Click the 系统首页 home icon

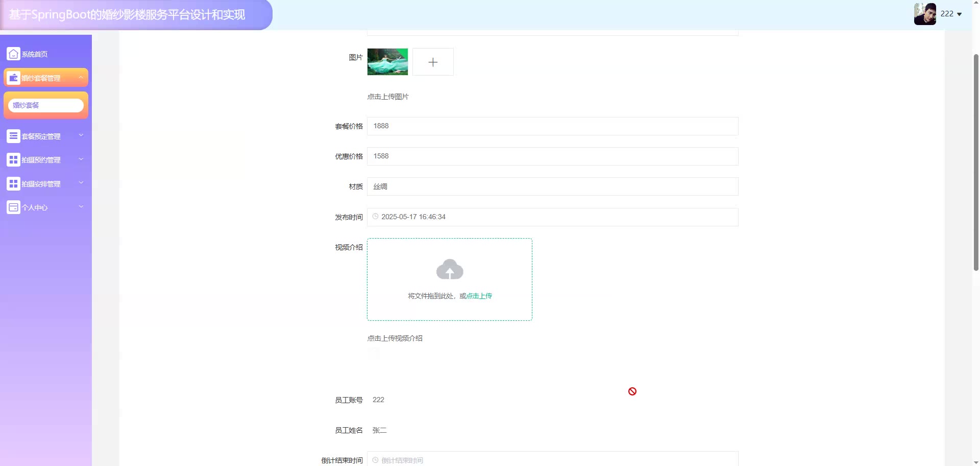click(13, 54)
